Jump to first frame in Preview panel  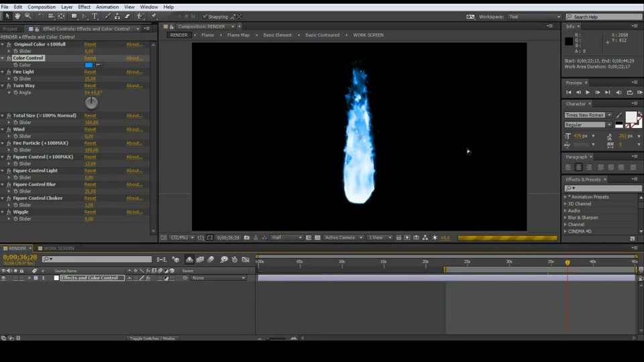coord(568,93)
